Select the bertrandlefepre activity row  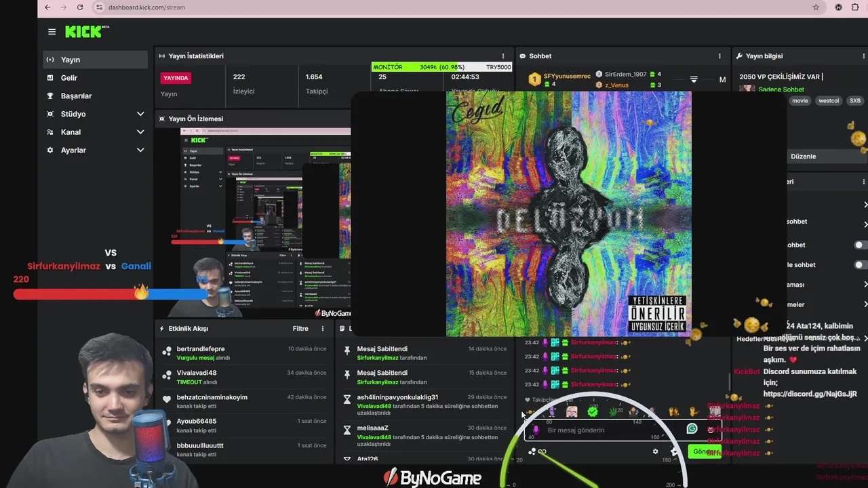(x=243, y=353)
